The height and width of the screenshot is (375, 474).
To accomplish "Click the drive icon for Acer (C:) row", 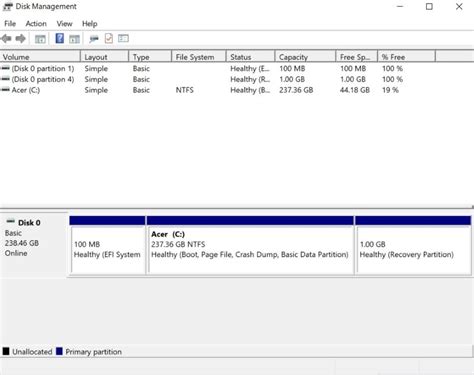I will (x=5, y=90).
